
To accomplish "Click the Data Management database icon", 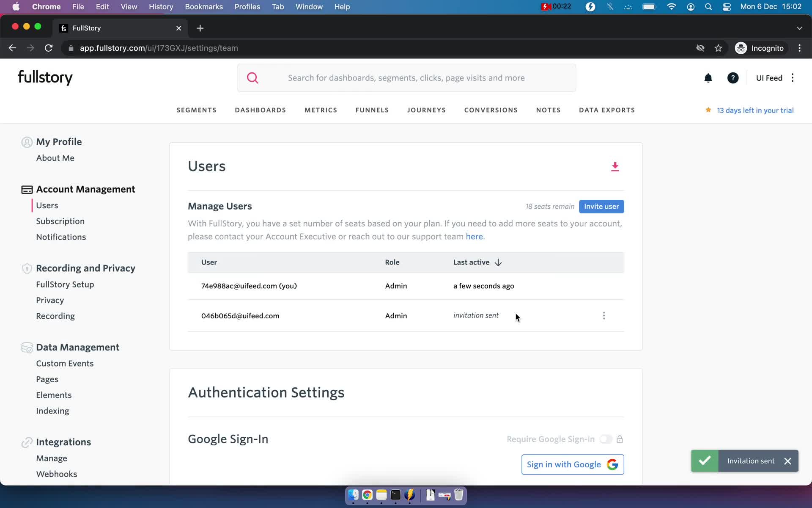I will pos(27,348).
